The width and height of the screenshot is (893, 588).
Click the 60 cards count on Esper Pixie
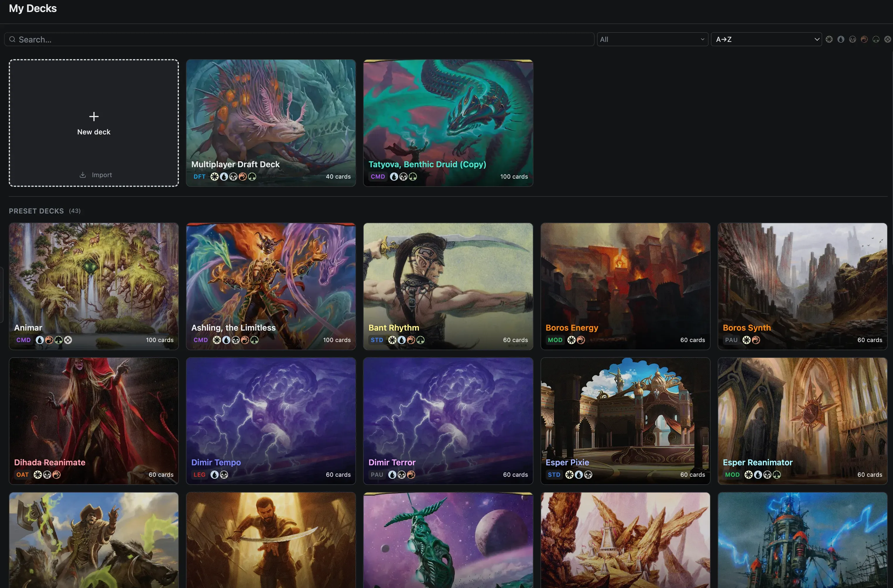click(692, 475)
